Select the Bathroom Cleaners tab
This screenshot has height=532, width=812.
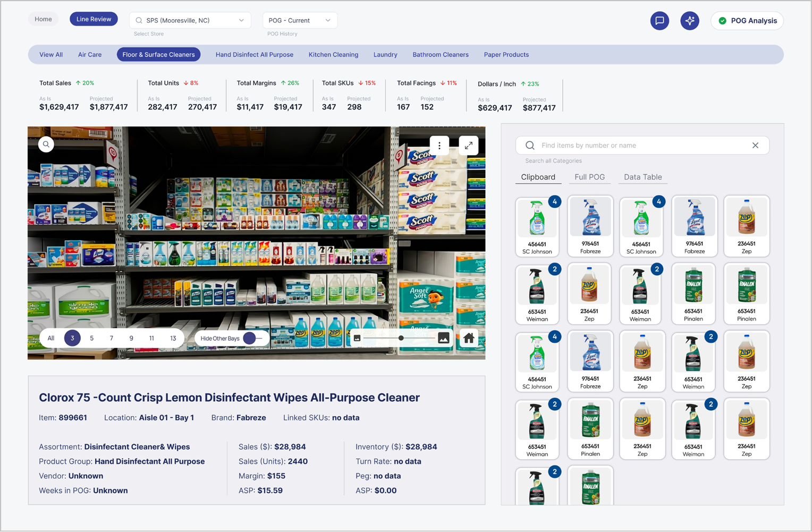441,54
